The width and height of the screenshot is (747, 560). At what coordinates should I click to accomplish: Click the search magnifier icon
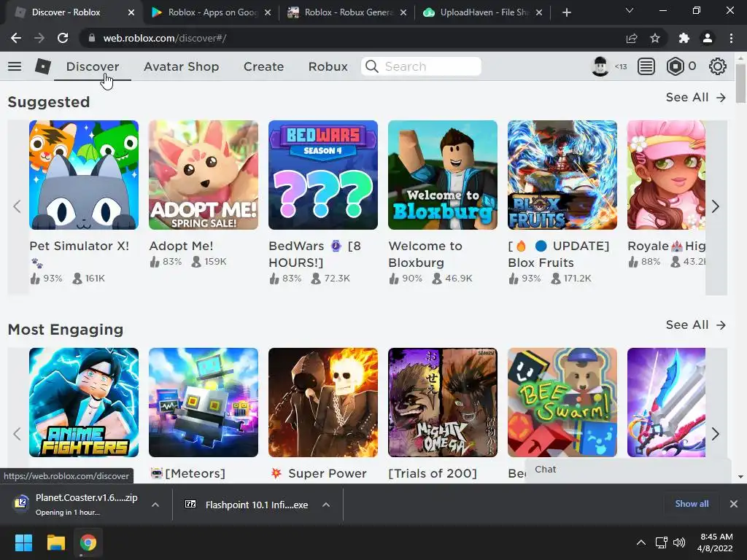(371, 66)
